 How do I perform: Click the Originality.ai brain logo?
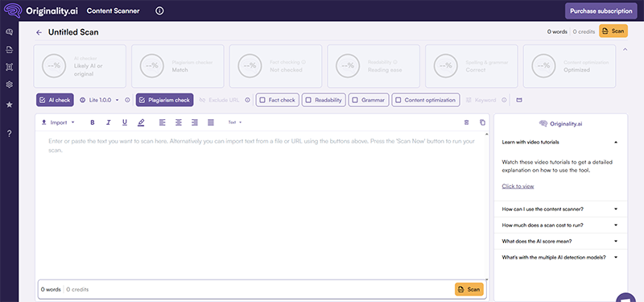click(x=12, y=10)
